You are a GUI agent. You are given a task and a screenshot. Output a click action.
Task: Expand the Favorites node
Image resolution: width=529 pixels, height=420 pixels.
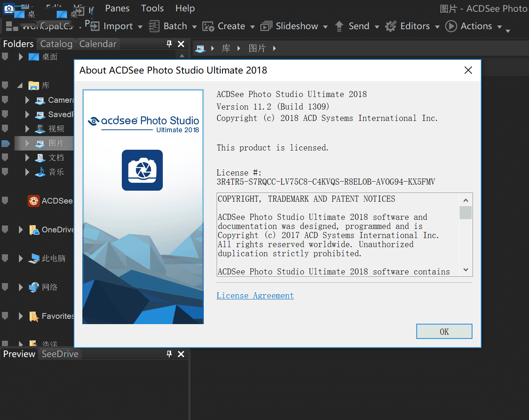coord(21,316)
